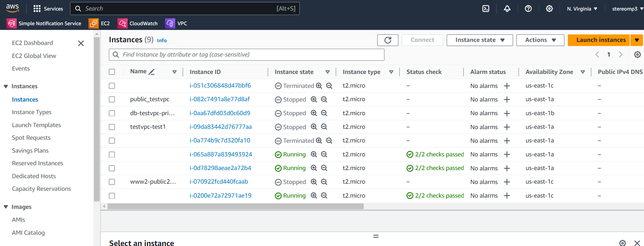Open the stereomp3 account menu
Viewport: 644px width, 246px height.
[x=627, y=9]
